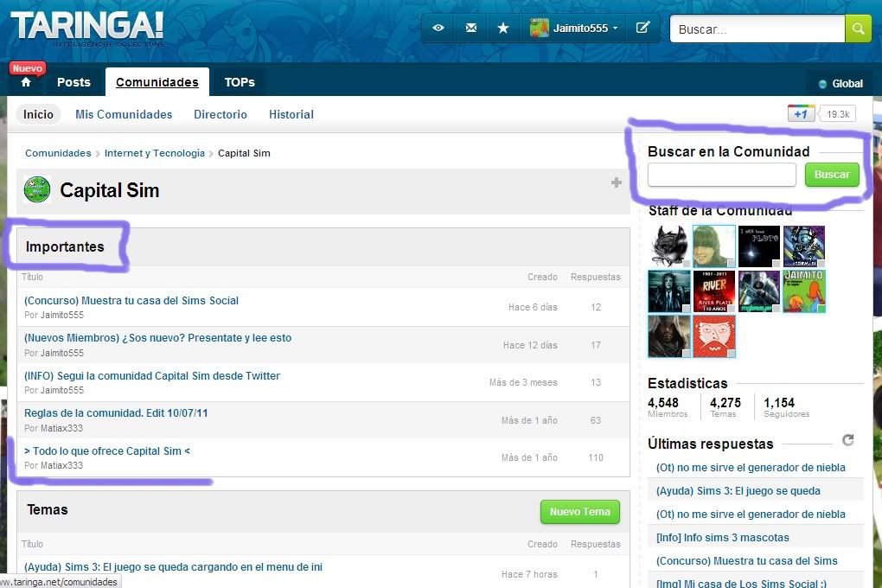
Task: Open the eye notifications icon in header
Action: 438,28
